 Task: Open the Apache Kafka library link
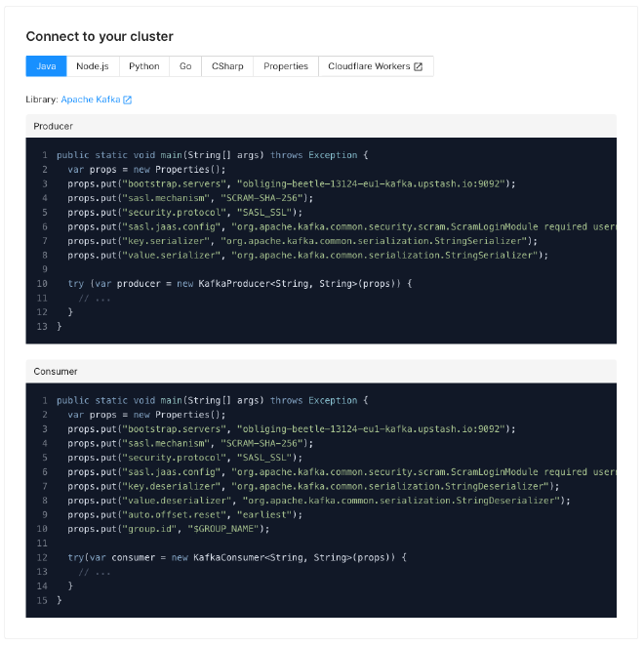pos(90,100)
